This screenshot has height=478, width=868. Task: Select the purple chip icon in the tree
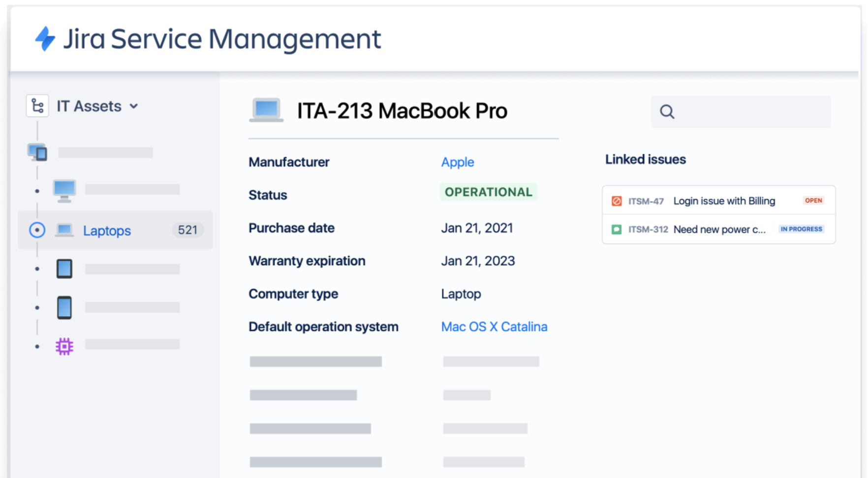[x=64, y=347]
